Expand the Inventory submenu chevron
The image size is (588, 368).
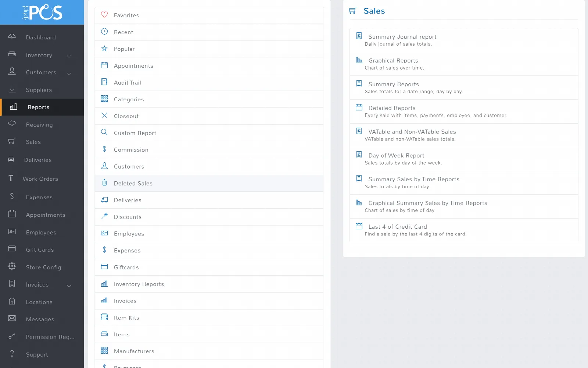[x=69, y=56]
